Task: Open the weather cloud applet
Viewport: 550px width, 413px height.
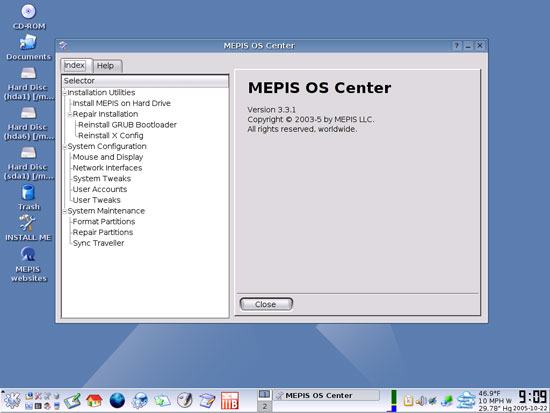Action: click(x=466, y=401)
